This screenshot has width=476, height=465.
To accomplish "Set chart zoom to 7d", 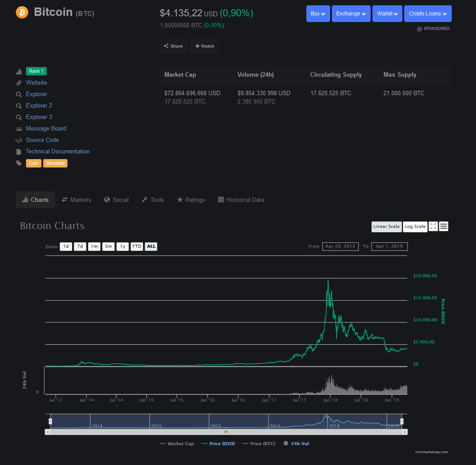I will pos(80,246).
